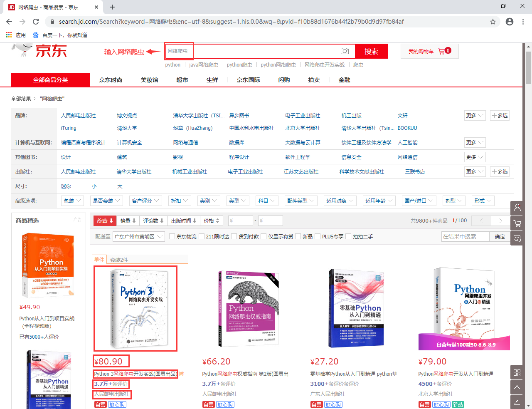Click the 新品 tag on the ¥79.00 book
The width and height of the screenshot is (532, 409).
point(458,404)
